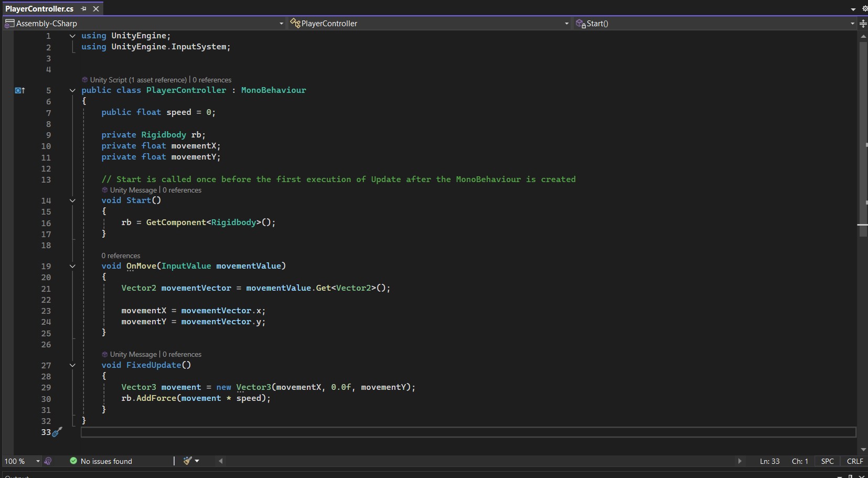The height and width of the screenshot is (478, 868).
Task: Collapse the Start method block
Action: coord(72,200)
